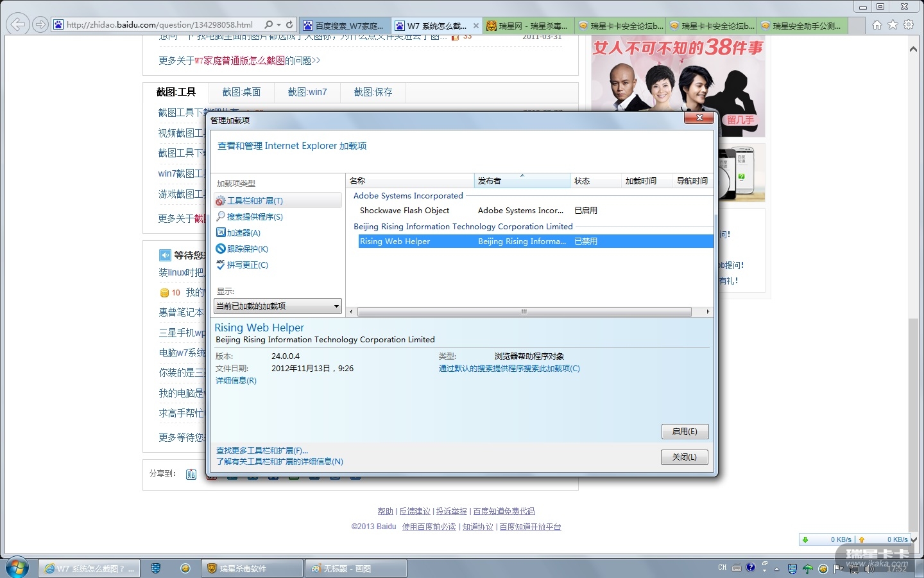Open 通过默认的搜索提供程序搜索此加载项 link

[509, 369]
